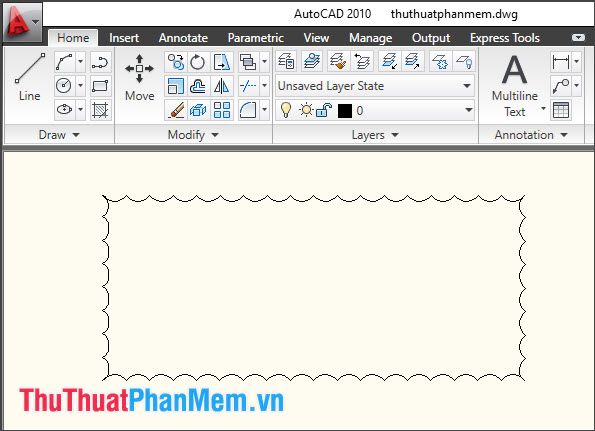Expand the Annotation panel
This screenshot has height=431, width=595.
point(531,135)
